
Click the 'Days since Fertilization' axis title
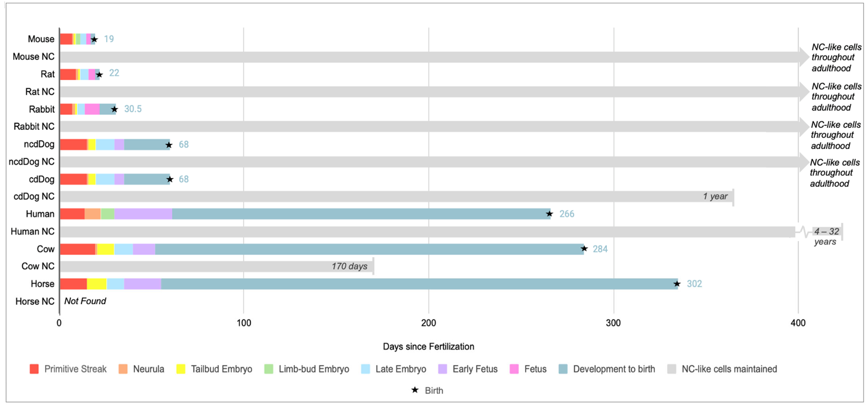(x=428, y=347)
